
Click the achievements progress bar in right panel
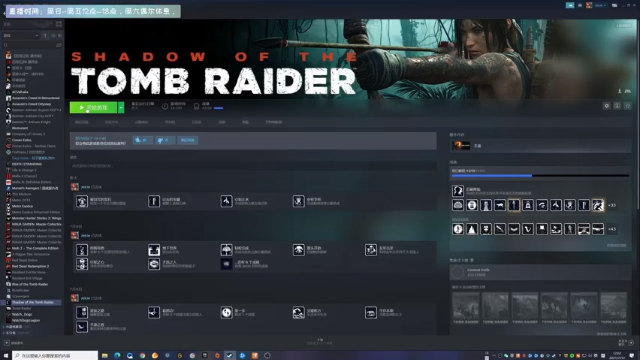pyautogui.click(x=540, y=176)
